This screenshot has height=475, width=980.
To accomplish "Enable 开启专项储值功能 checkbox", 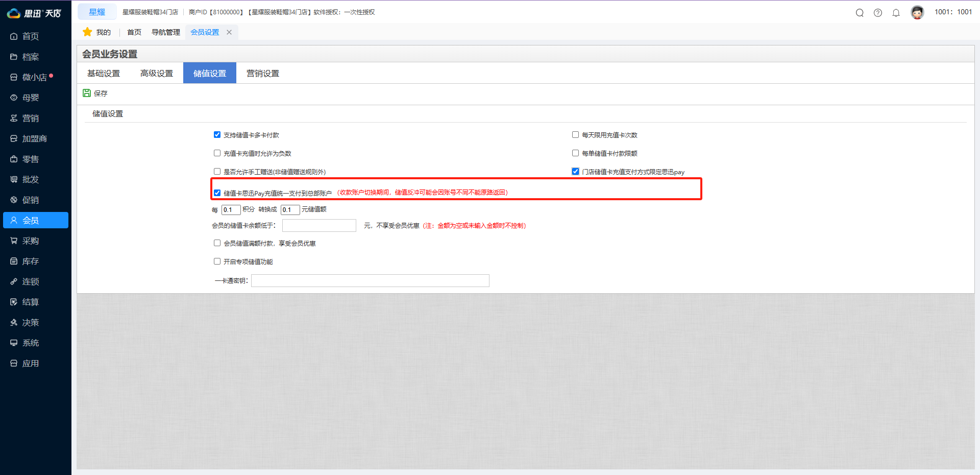I will (217, 262).
